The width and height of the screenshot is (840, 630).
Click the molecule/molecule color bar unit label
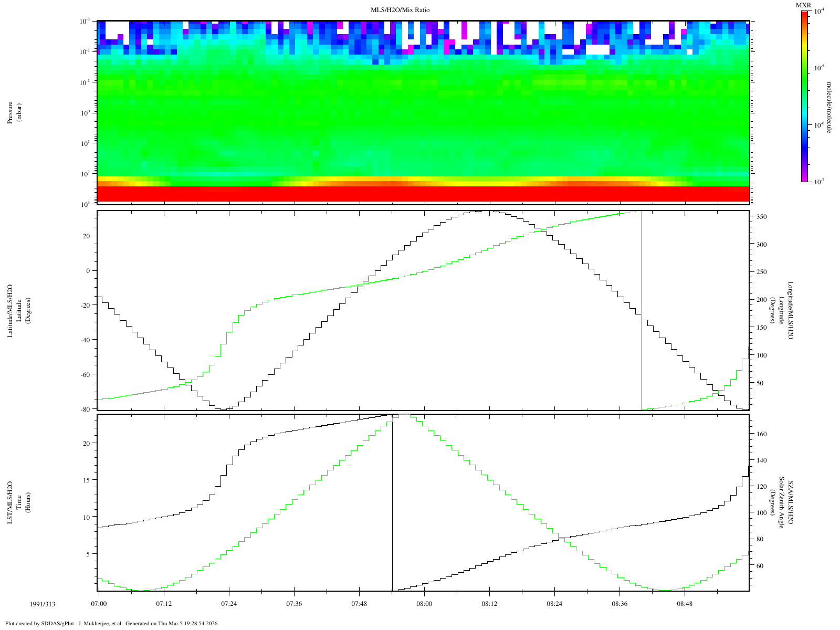pyautogui.click(x=829, y=107)
